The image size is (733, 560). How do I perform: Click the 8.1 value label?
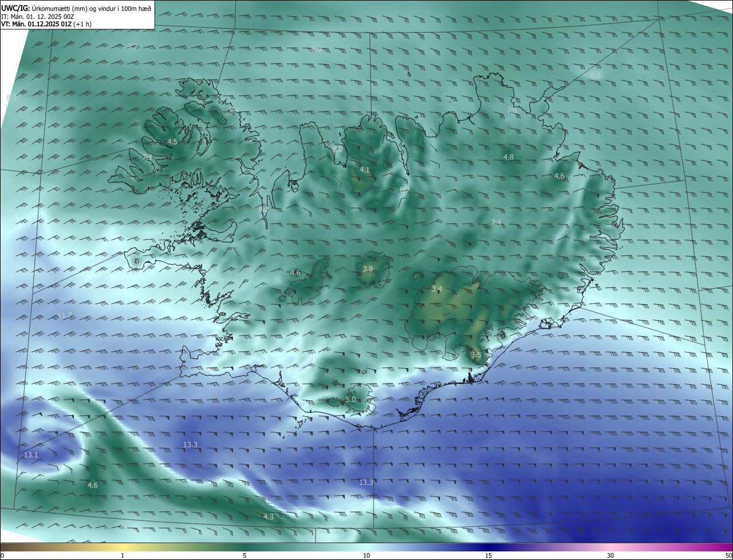point(234,109)
